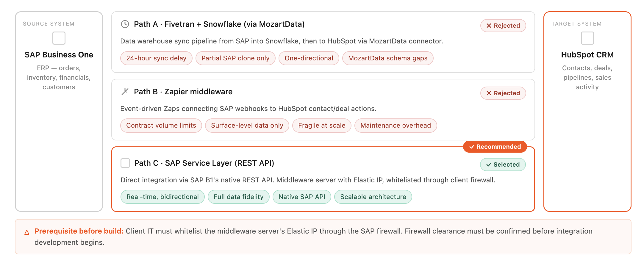Click the Rejected badge on Path A
The height and width of the screenshot is (263, 644).
pyautogui.click(x=503, y=26)
